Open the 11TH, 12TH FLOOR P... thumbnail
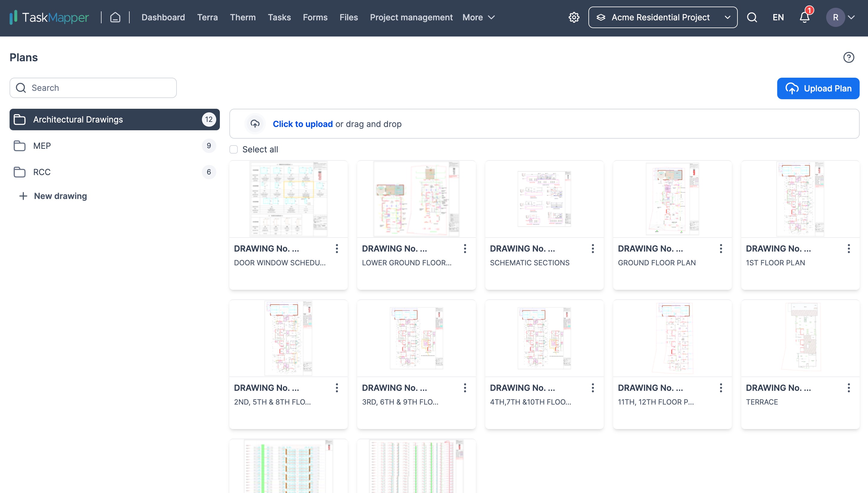This screenshot has width=868, height=493. pos(672,338)
